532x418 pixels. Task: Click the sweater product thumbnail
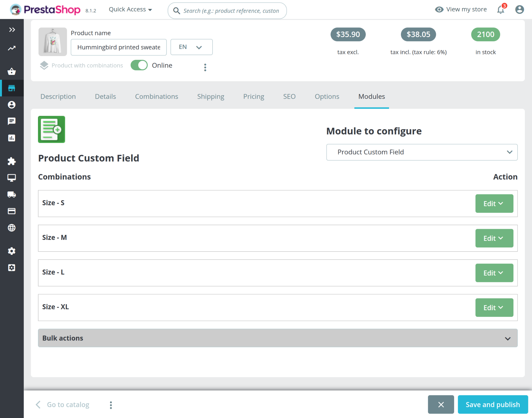point(53,42)
